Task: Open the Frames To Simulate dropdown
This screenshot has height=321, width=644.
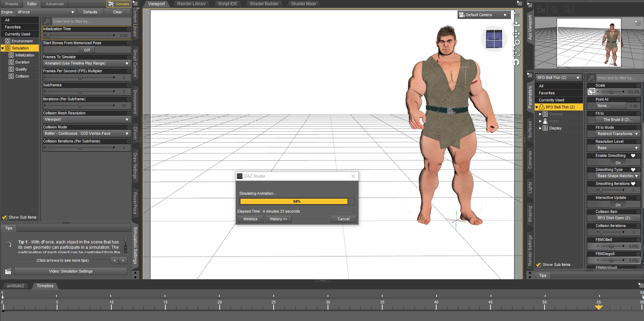Action: [87, 63]
